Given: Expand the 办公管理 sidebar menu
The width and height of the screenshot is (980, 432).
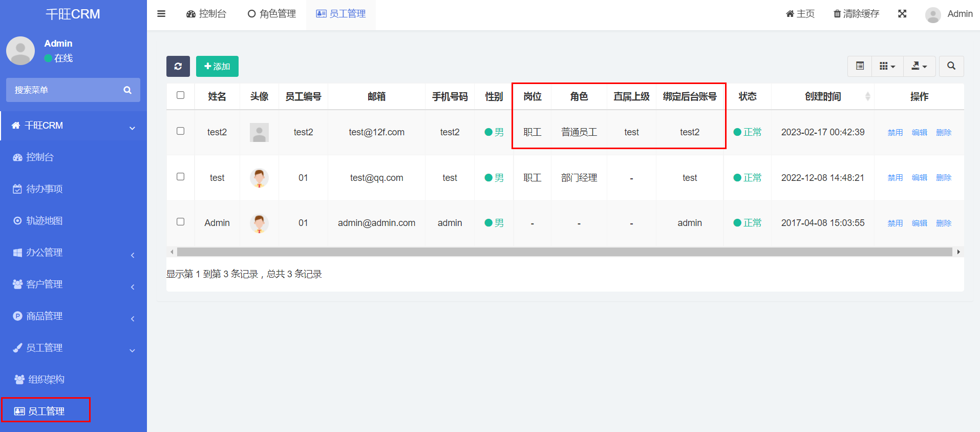Looking at the screenshot, I should click(74, 253).
